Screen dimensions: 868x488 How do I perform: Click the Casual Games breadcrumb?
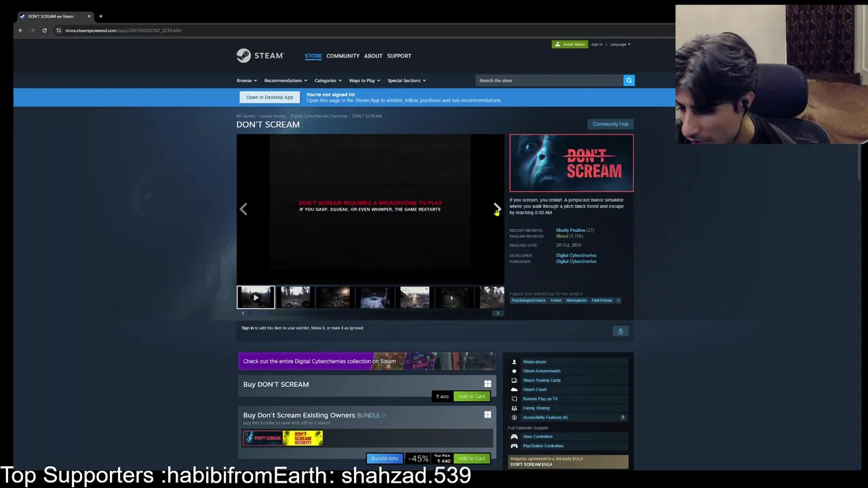pos(273,116)
